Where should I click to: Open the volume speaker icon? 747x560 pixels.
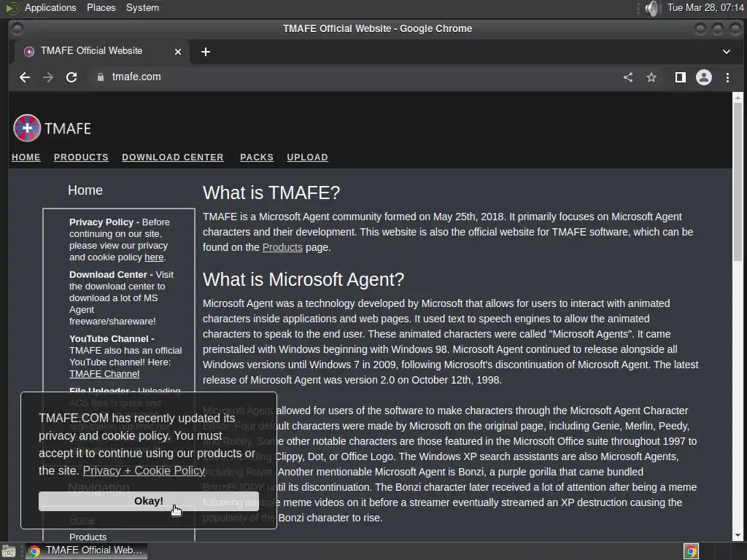click(651, 8)
